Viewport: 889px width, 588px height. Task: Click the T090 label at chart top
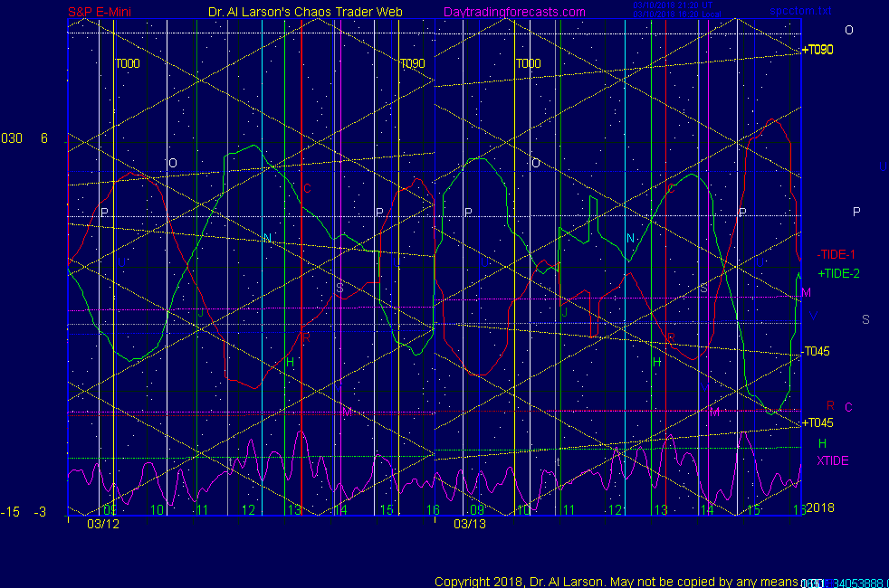[412, 64]
